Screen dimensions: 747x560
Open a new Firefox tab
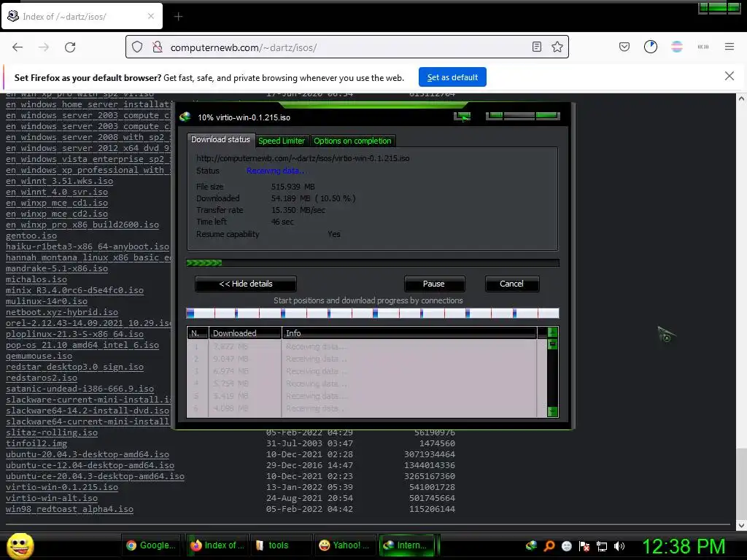[178, 17]
